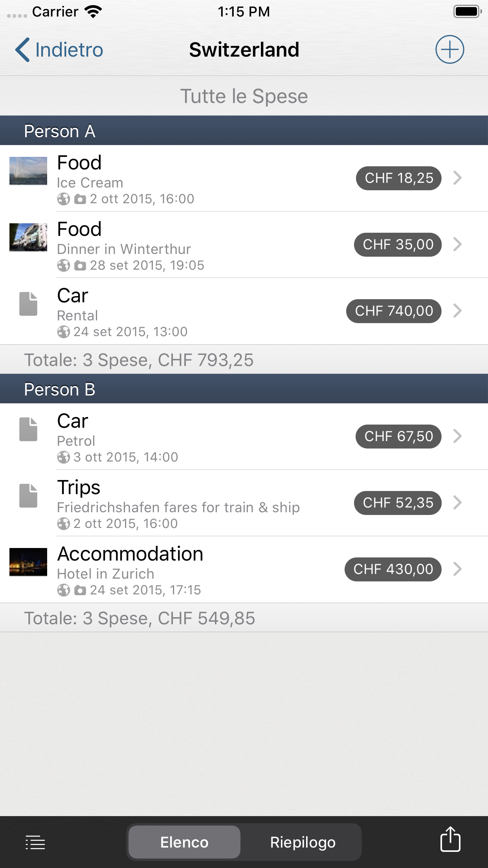
Task: Open the Dinner in Winterthur photo thumbnail
Action: (28, 237)
